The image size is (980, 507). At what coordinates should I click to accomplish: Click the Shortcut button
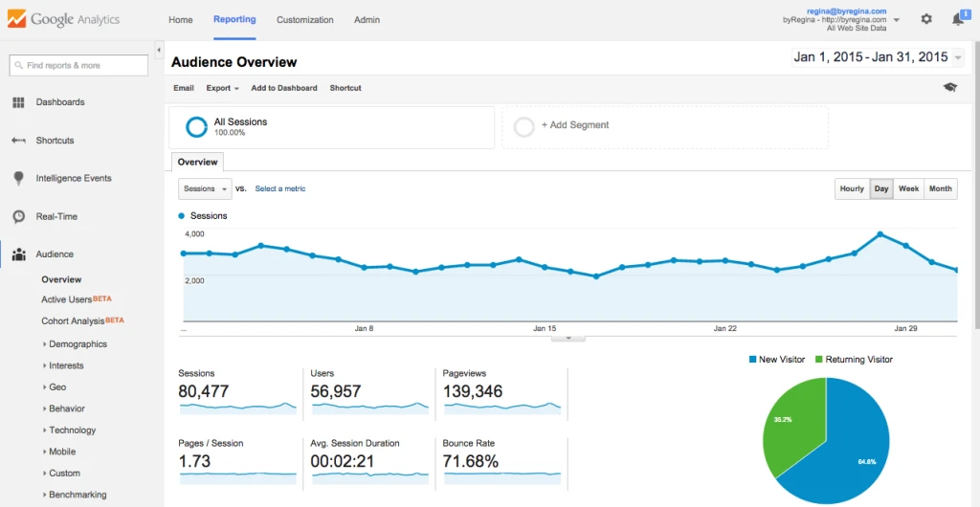coord(345,88)
